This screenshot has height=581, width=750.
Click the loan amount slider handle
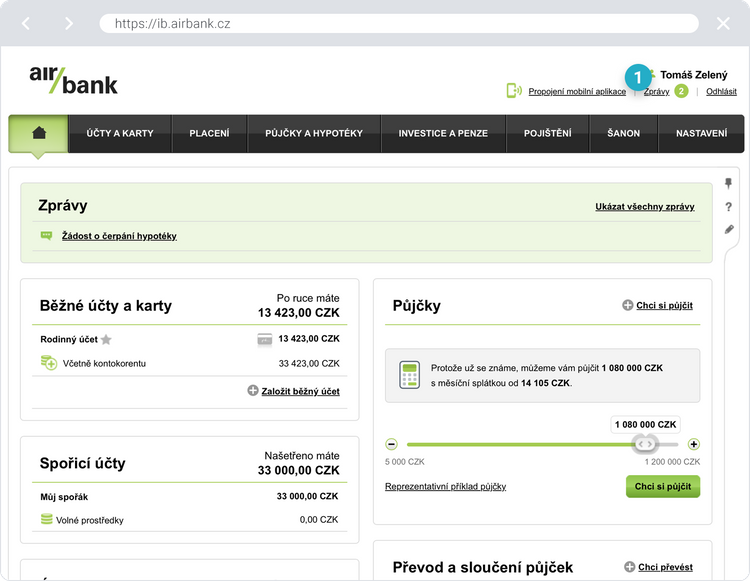(645, 444)
